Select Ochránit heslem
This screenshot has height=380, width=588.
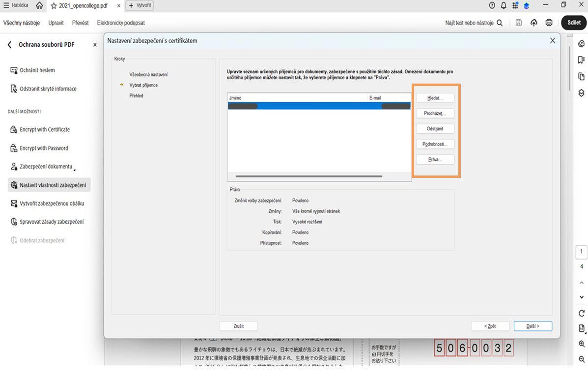(x=32, y=70)
